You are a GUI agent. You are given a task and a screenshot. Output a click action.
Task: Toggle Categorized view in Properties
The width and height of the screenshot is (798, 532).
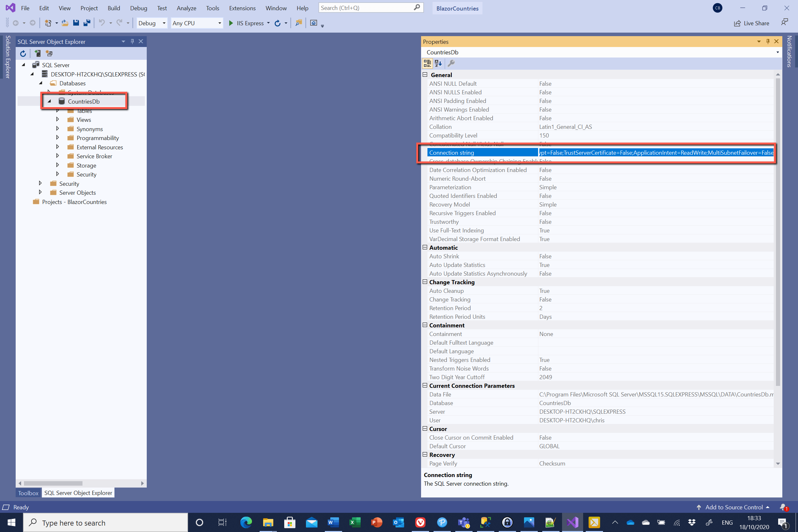click(427, 63)
